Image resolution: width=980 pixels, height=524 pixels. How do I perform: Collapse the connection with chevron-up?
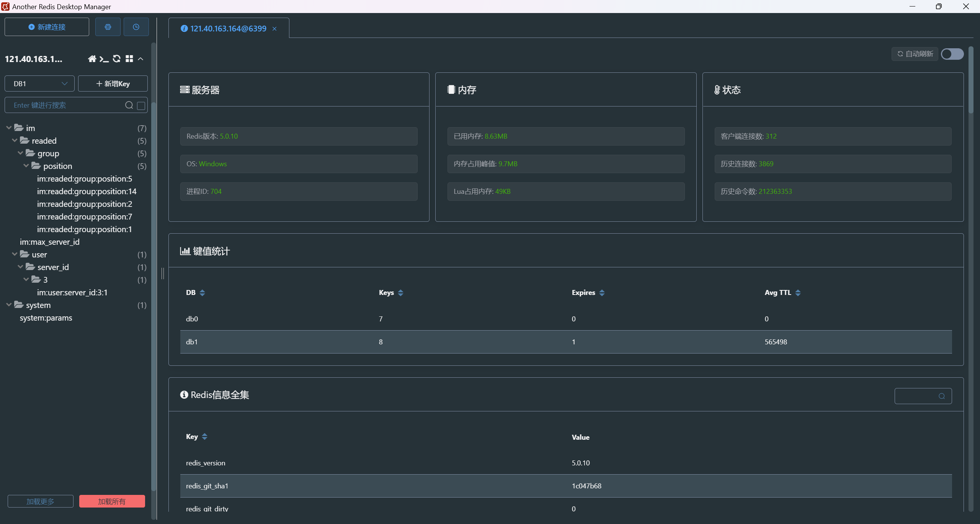[140, 59]
